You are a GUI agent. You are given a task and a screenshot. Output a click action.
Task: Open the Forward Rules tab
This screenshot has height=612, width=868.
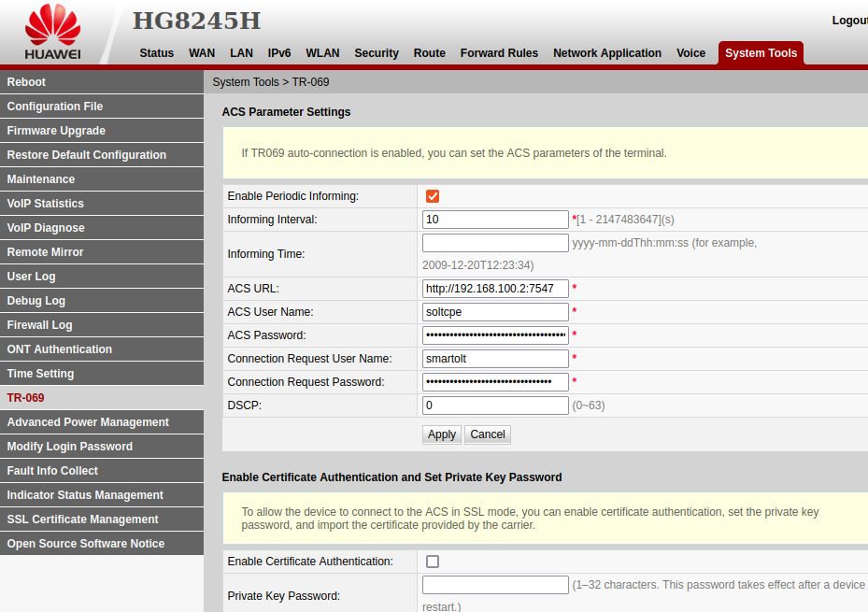pos(499,53)
